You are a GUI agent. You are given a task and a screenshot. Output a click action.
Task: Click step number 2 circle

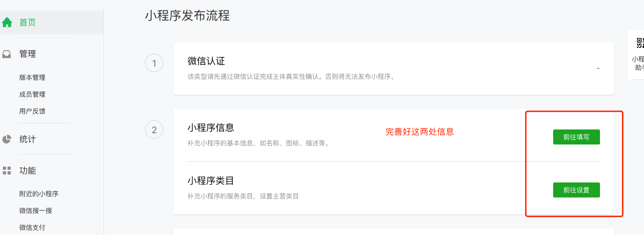(154, 129)
